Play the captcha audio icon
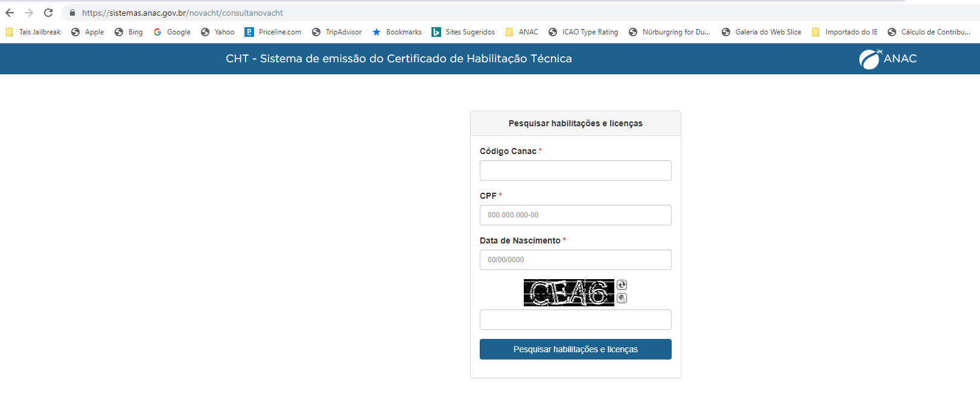 tap(622, 298)
